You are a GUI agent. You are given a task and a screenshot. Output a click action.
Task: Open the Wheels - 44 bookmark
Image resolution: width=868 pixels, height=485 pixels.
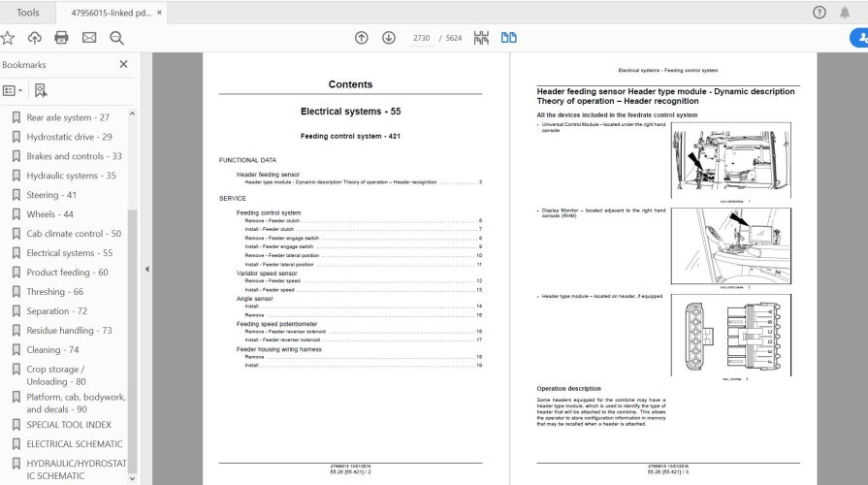[x=49, y=214]
